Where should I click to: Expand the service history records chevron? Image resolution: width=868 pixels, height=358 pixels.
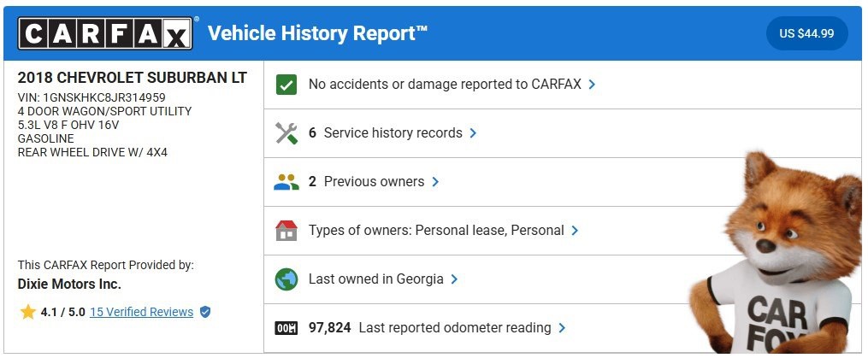click(473, 133)
